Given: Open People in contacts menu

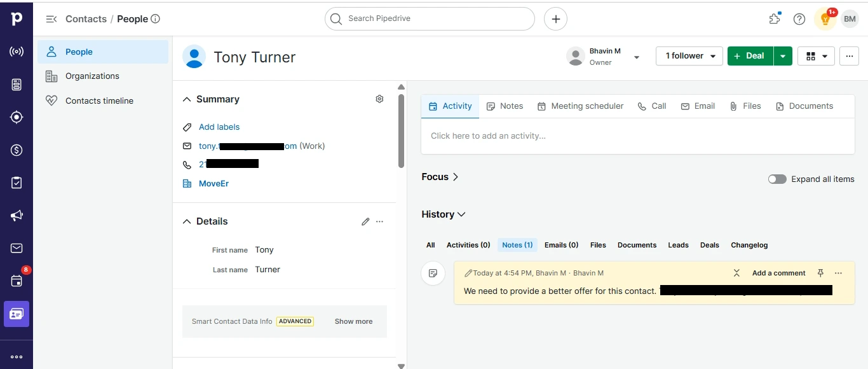Looking at the screenshot, I should [103, 52].
